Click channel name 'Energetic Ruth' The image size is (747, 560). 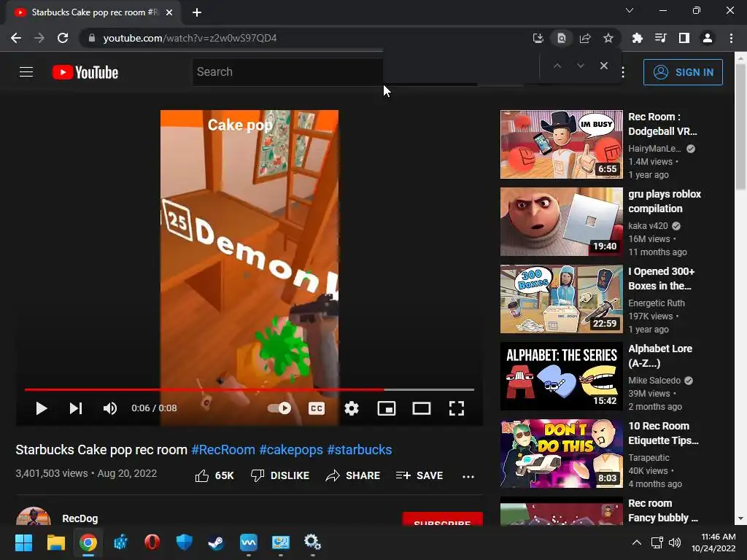click(657, 303)
